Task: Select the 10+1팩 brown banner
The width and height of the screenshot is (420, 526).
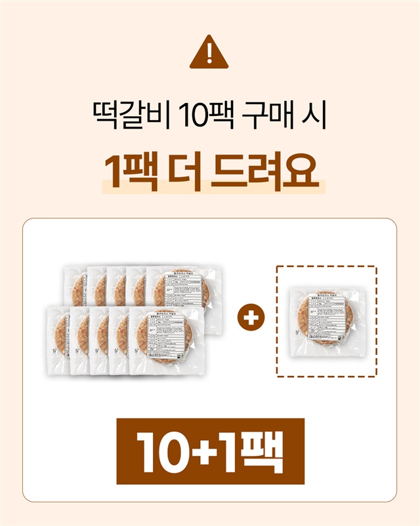Action: (210, 451)
